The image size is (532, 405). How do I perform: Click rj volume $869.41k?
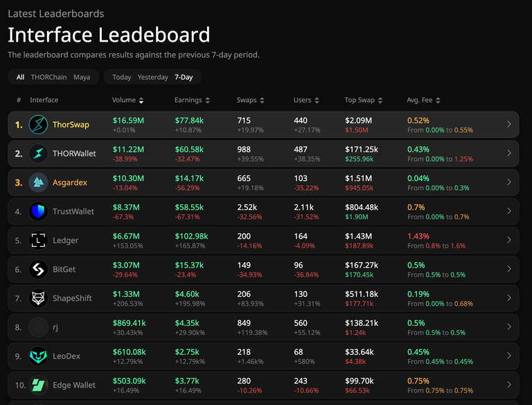click(130, 323)
